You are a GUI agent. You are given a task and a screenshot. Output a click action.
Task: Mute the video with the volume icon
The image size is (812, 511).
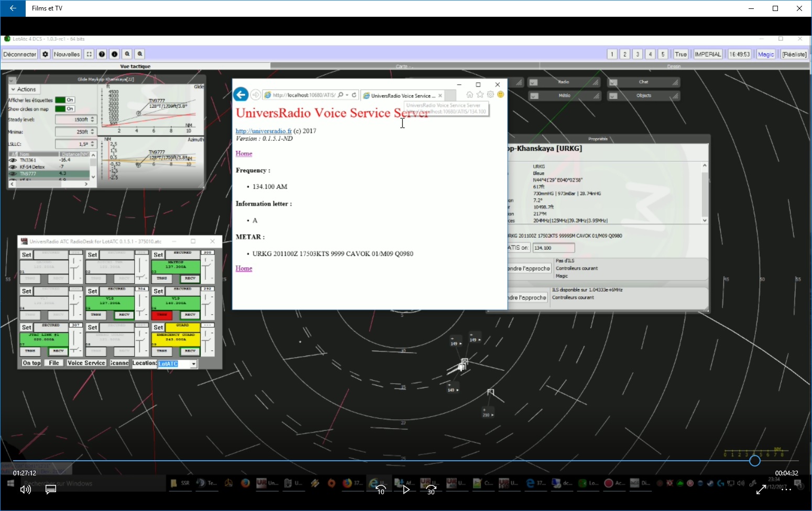(x=25, y=490)
